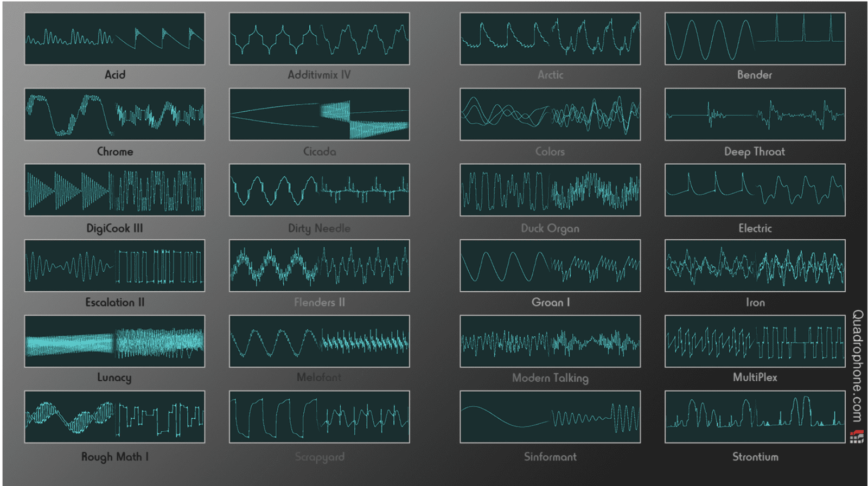Choose the Duck Organ waveform preview
Screen dimensions: 868x486
point(550,190)
